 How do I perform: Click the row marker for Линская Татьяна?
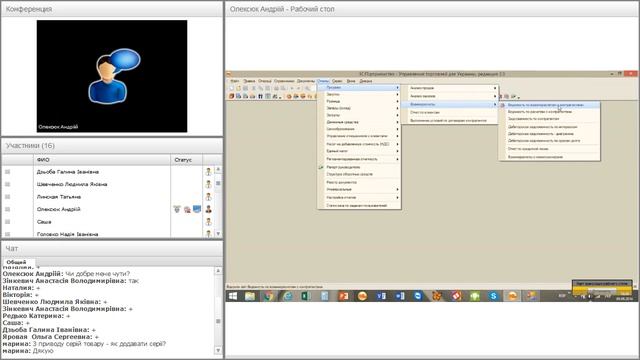coord(7,197)
